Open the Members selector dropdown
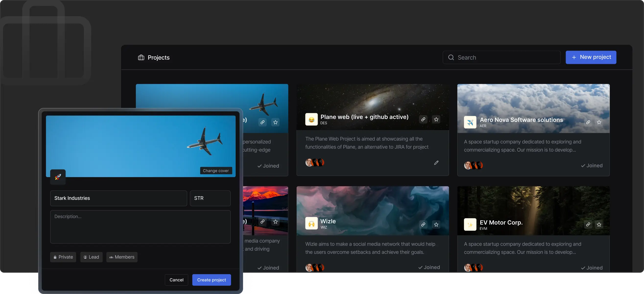Image resolution: width=644 pixels, height=294 pixels. (122, 257)
